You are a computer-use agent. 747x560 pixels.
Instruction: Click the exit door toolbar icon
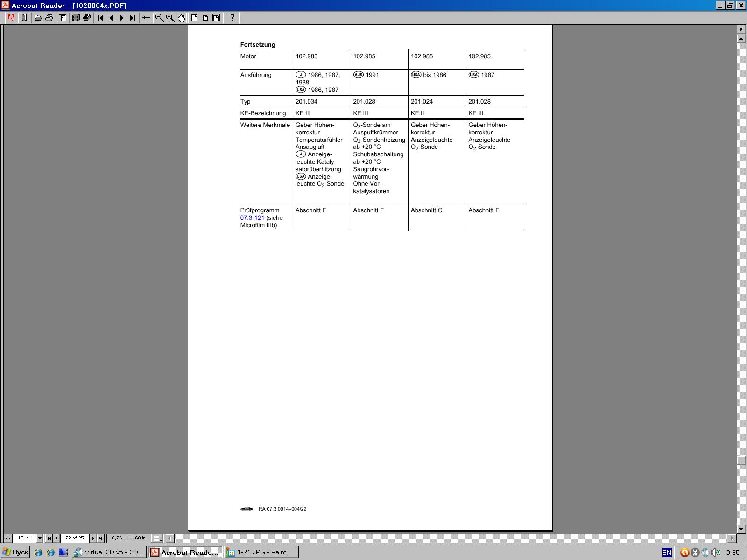pyautogui.click(x=24, y=18)
